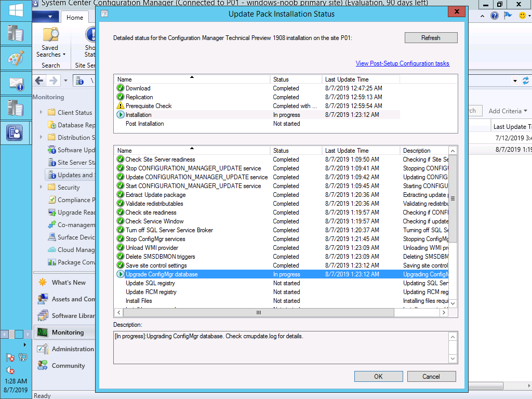Screen dimensions: 532x399
Task: Click the forward navigation arrow
Action: click(x=54, y=81)
